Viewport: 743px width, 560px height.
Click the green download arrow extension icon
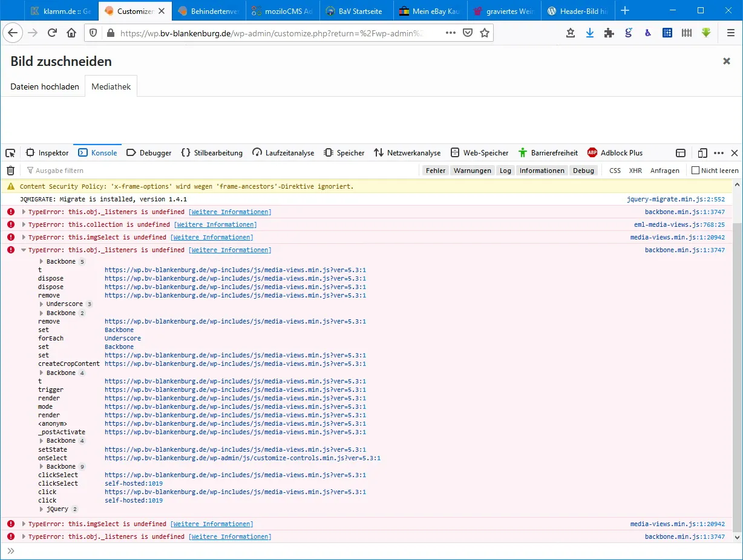pyautogui.click(x=706, y=33)
